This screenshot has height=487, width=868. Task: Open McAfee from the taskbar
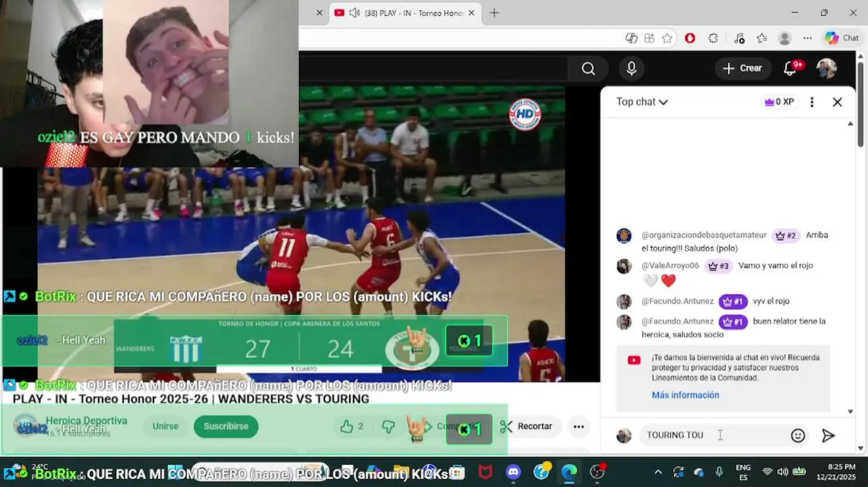coord(485,471)
